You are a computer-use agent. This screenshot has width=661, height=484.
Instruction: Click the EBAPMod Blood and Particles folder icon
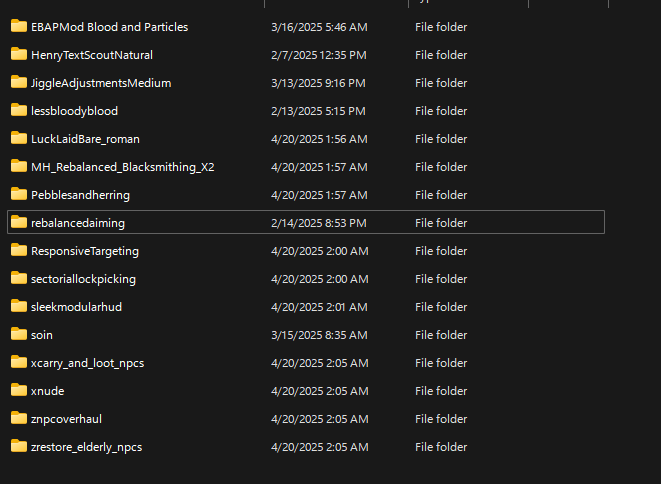18,27
